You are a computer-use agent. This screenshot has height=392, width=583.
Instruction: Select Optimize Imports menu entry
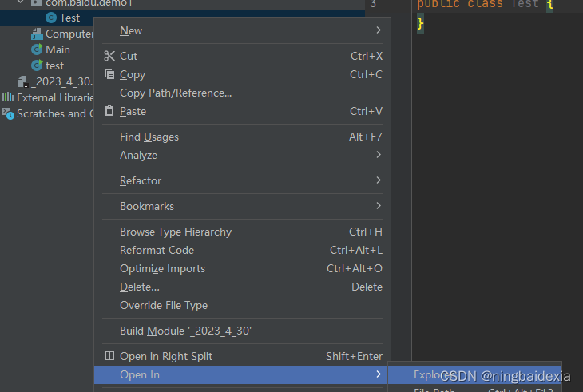[x=243, y=268]
